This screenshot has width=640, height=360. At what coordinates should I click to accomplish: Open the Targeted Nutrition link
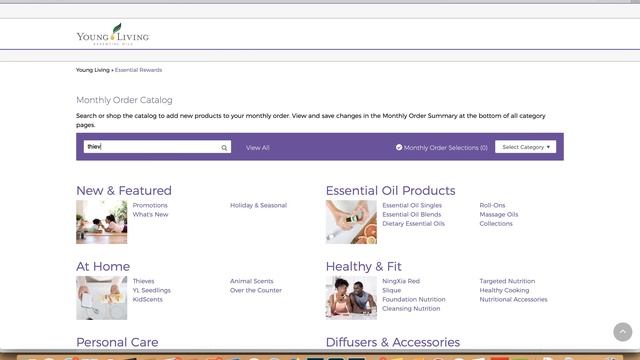(x=507, y=281)
